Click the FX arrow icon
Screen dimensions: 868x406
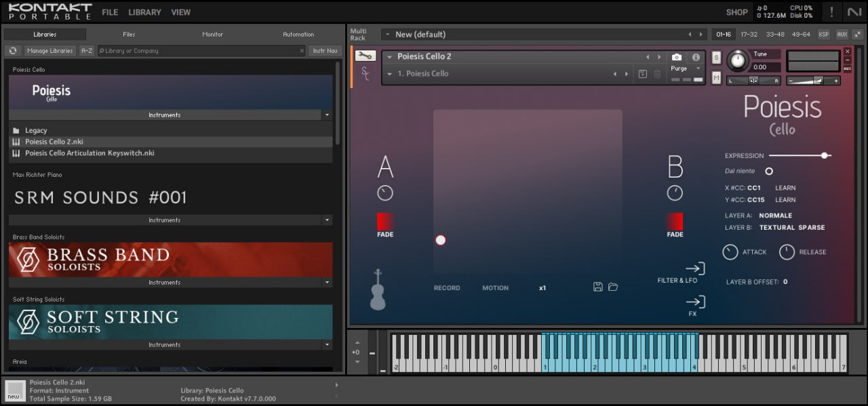(695, 302)
